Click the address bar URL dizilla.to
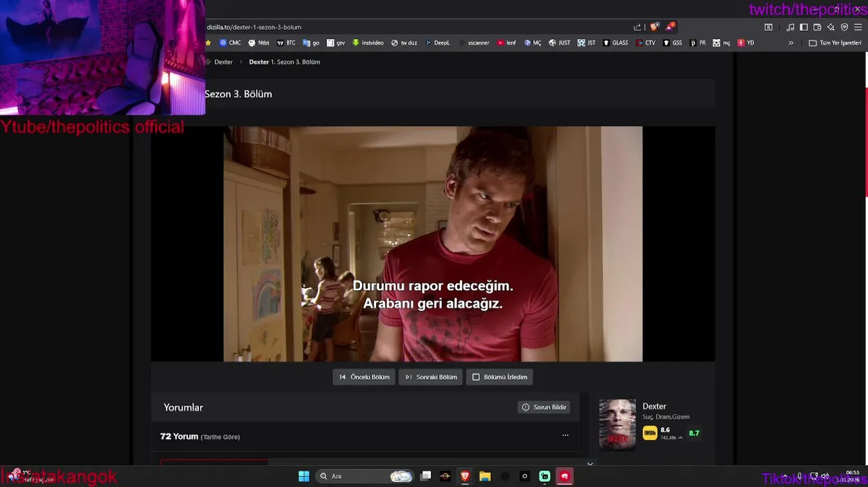This screenshot has width=868, height=487. (254, 27)
